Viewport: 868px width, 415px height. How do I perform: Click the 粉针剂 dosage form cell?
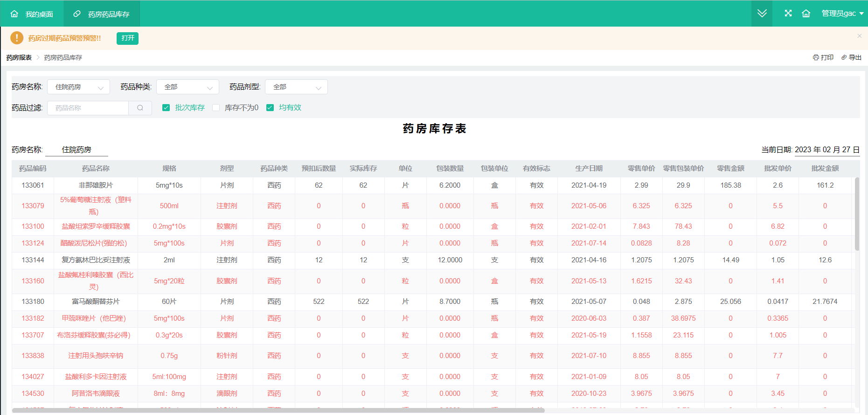(227, 356)
